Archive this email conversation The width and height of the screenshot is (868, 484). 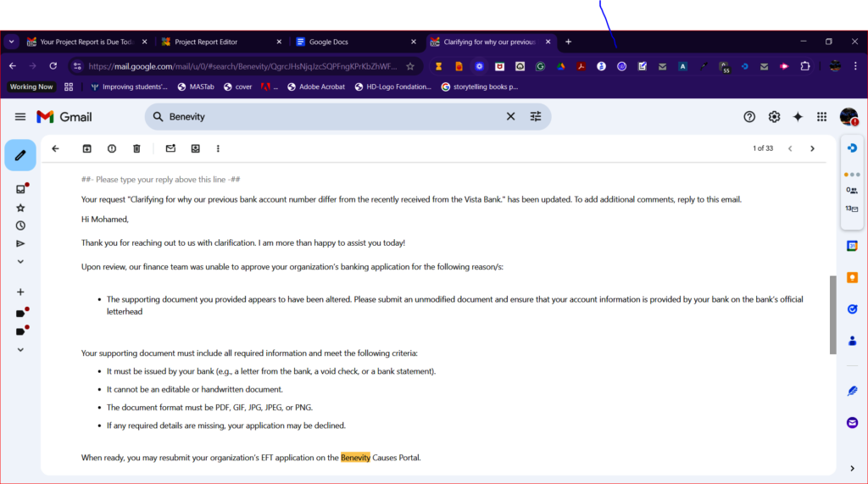[87, 148]
